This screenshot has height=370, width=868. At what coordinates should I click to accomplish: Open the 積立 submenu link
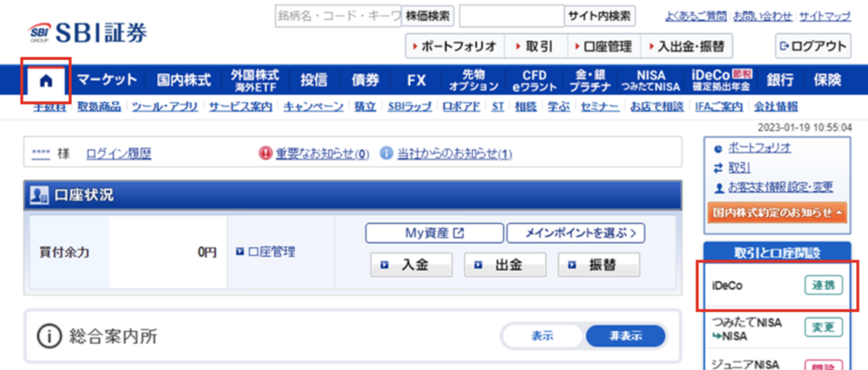click(x=365, y=106)
